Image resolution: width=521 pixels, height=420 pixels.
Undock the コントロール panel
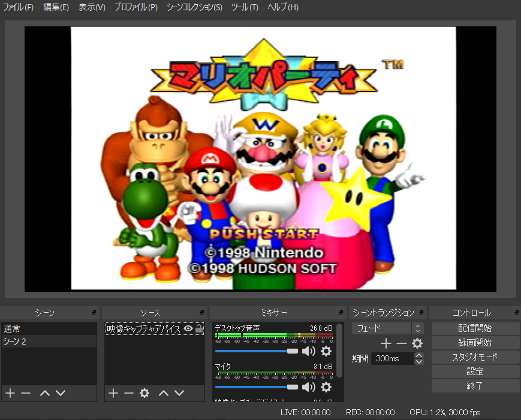pos(516,312)
